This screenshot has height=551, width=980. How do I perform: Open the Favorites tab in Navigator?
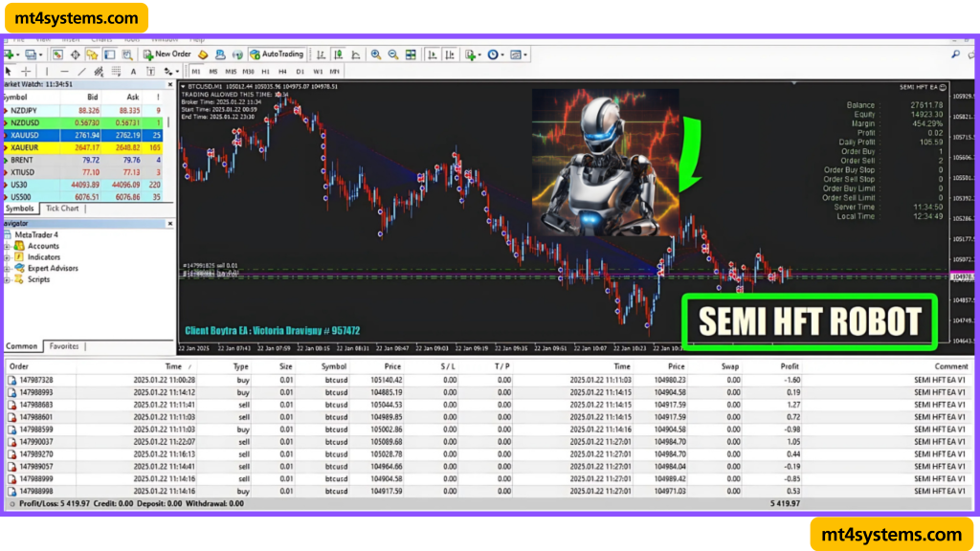click(63, 346)
